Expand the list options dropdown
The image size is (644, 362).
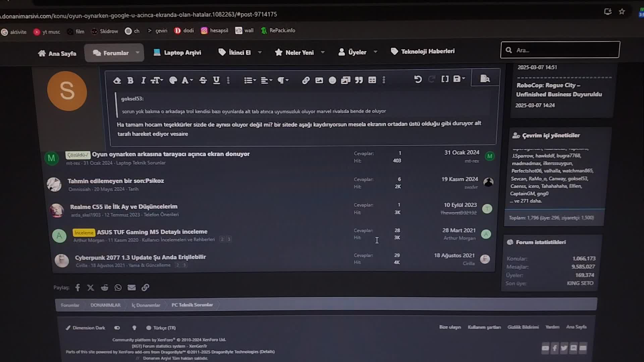(250, 80)
